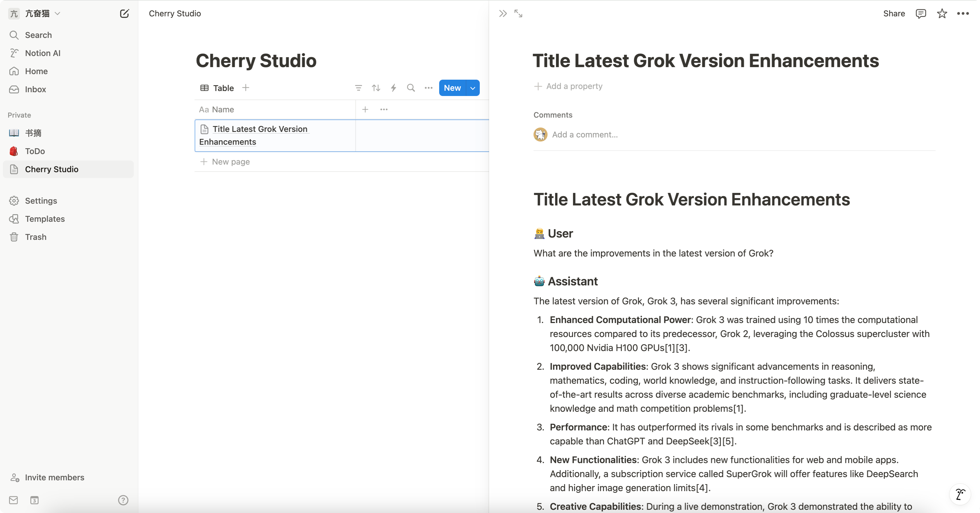Open Notion AI floating button

[960, 494]
